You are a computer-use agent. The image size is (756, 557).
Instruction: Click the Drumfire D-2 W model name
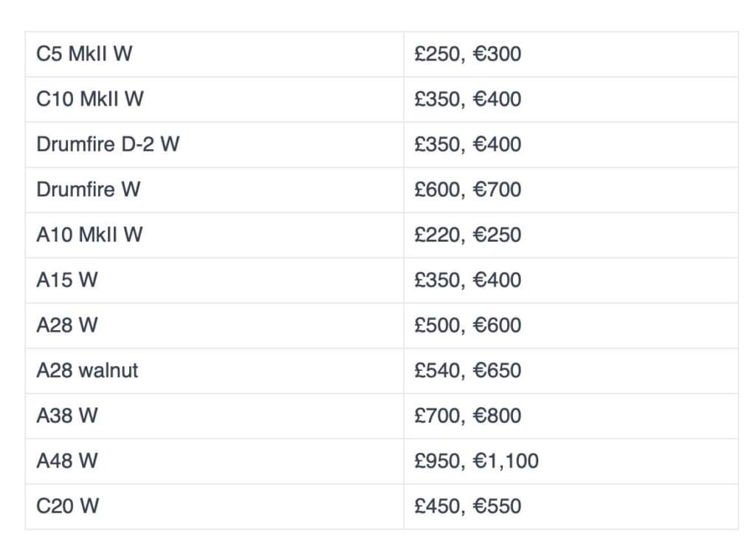[108, 144]
